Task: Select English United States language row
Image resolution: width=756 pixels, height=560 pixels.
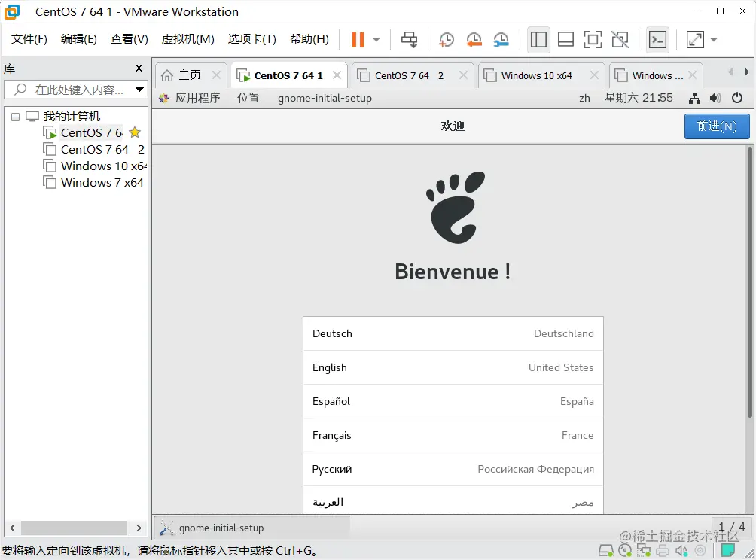Action: click(453, 368)
